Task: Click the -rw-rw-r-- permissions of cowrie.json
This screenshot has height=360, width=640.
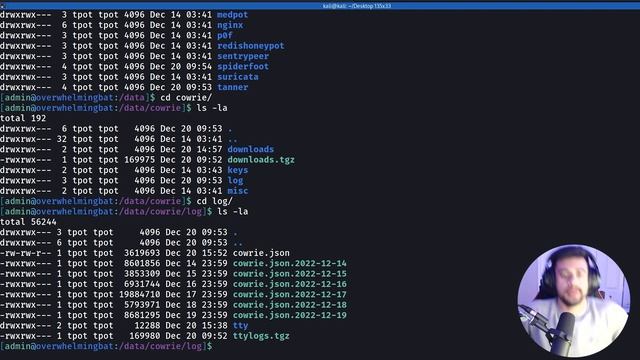Action: pyautogui.click(x=26, y=253)
